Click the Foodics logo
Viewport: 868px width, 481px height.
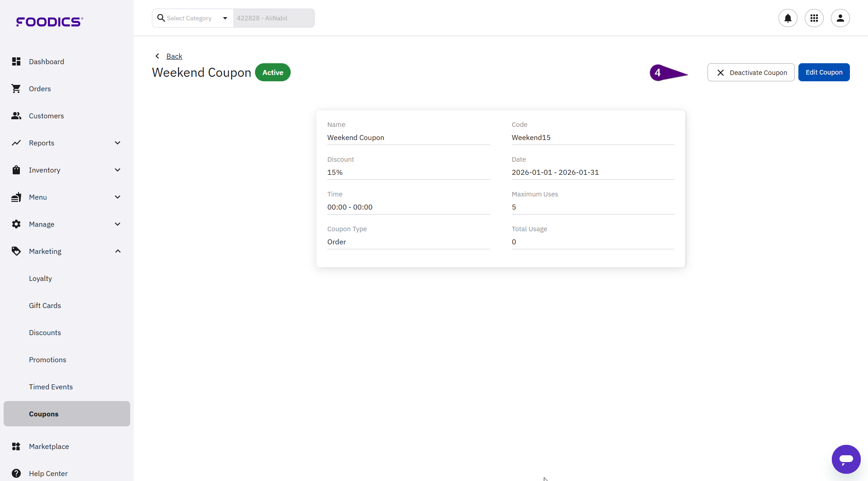click(49, 22)
